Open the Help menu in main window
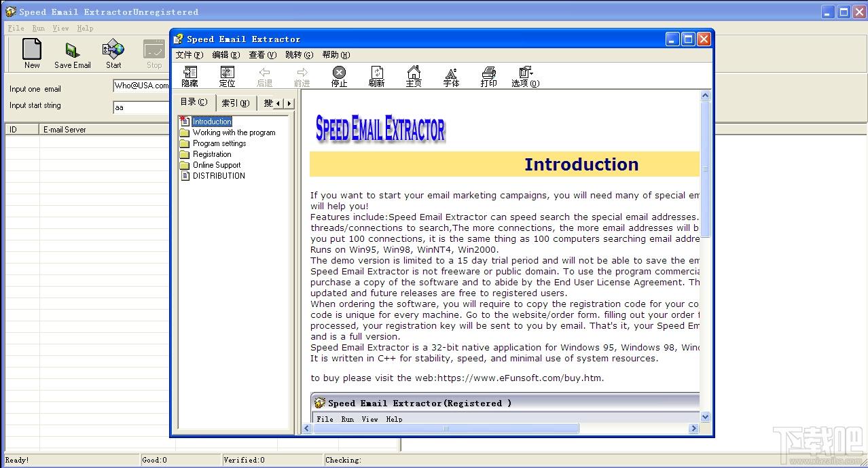The image size is (868, 468). click(85, 29)
